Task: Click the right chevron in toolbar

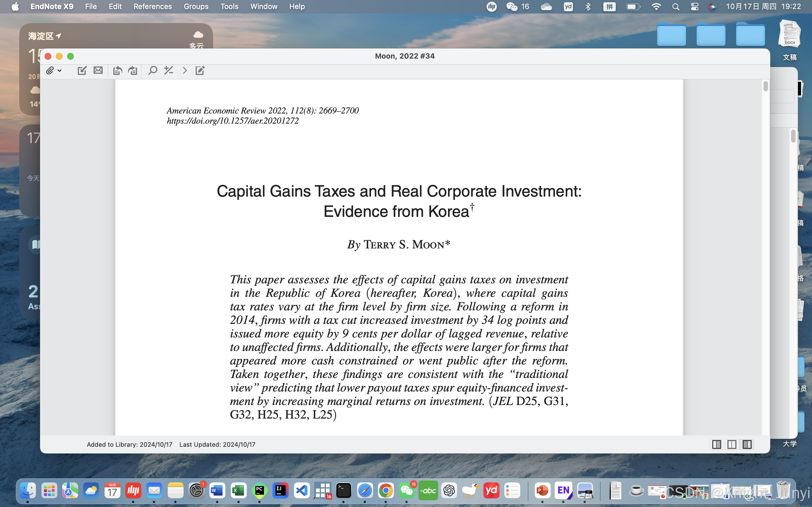Action: pos(185,70)
